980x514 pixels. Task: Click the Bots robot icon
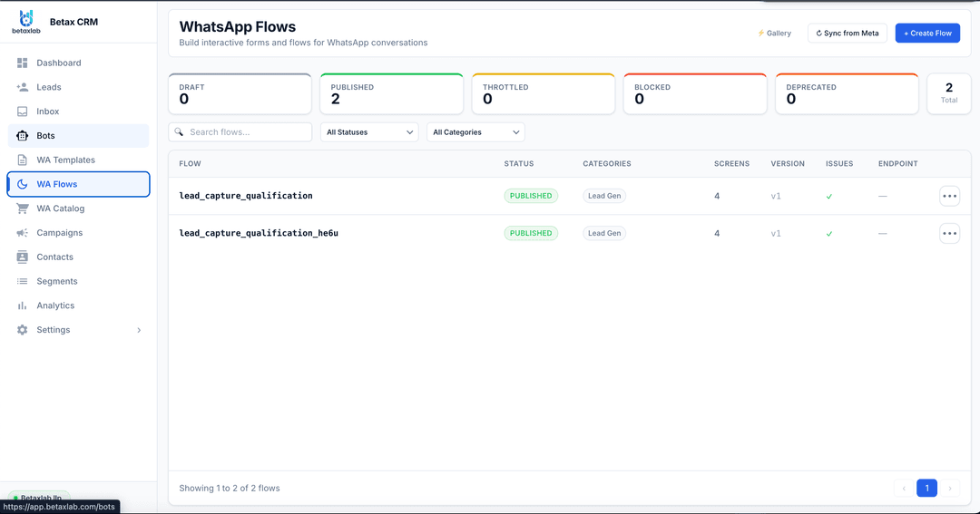(23, 136)
